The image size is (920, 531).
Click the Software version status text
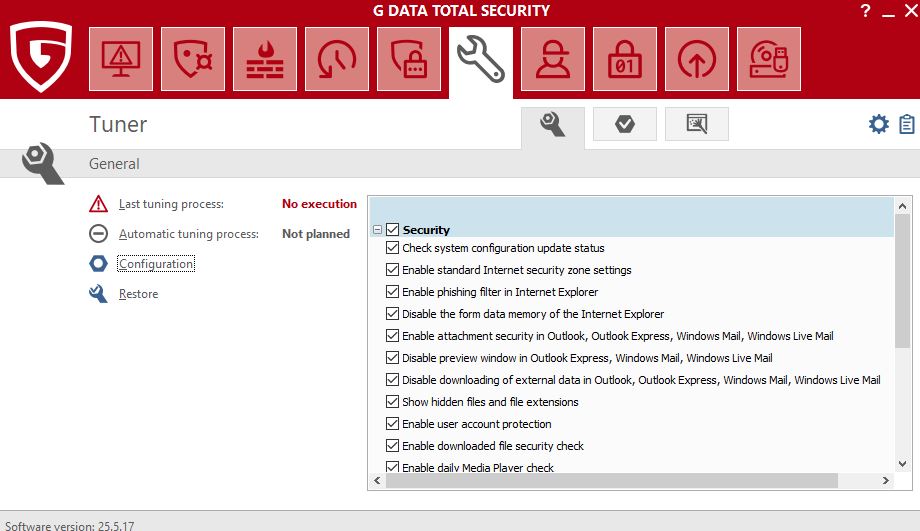click(x=70, y=526)
